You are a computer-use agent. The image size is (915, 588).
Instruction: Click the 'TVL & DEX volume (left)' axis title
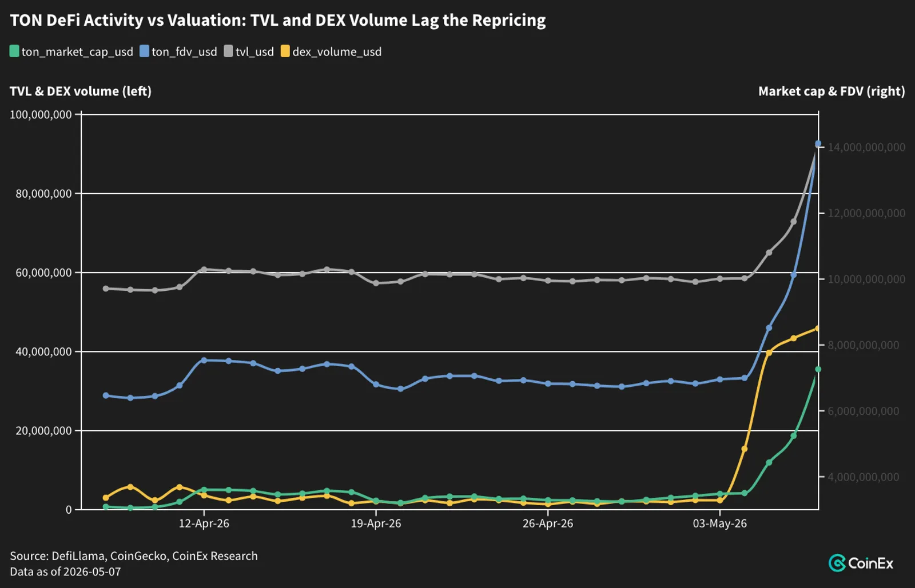pos(81,91)
